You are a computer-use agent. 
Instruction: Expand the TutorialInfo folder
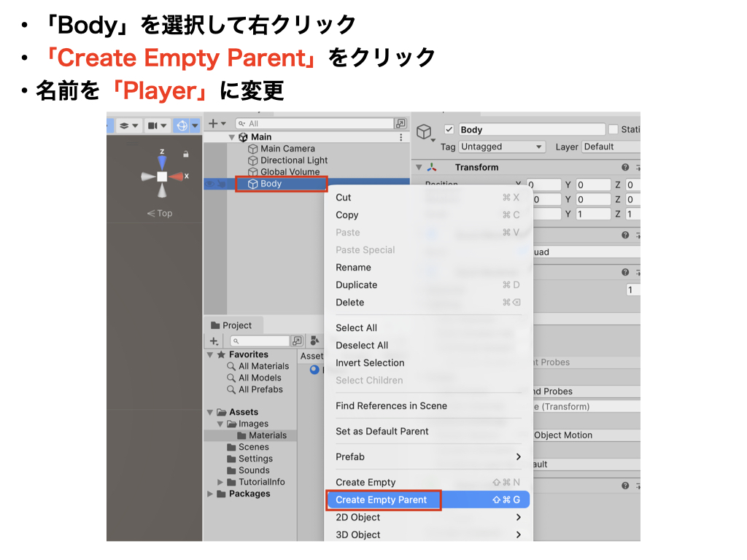[x=220, y=483]
